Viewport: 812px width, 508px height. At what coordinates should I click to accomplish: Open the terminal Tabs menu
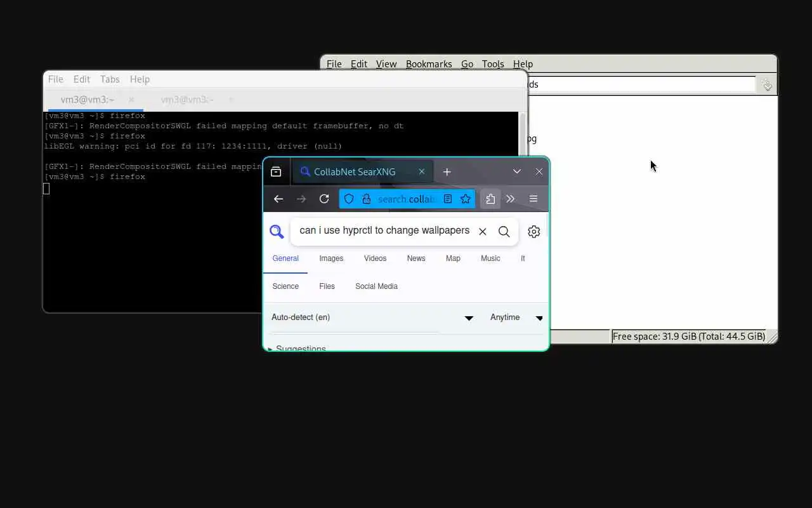[110, 79]
